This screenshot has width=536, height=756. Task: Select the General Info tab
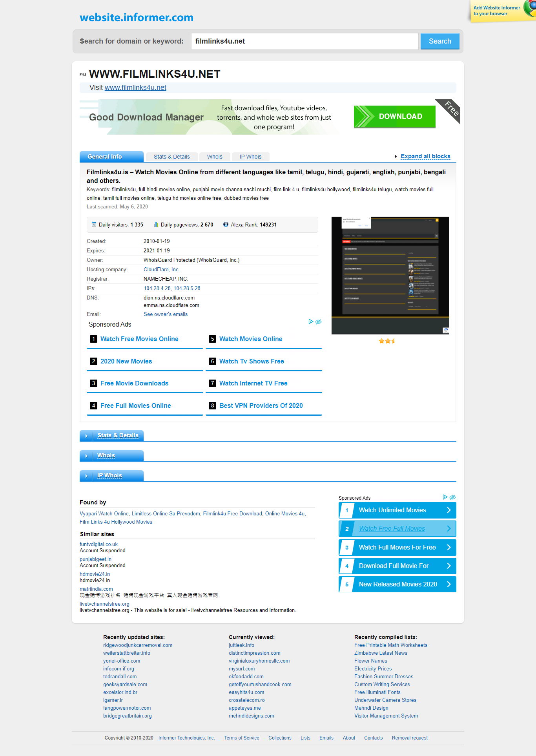pyautogui.click(x=111, y=157)
